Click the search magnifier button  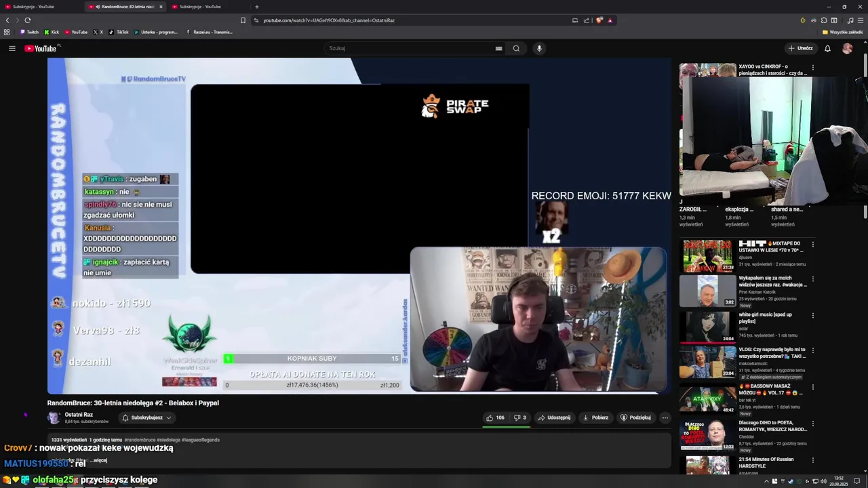(x=516, y=48)
